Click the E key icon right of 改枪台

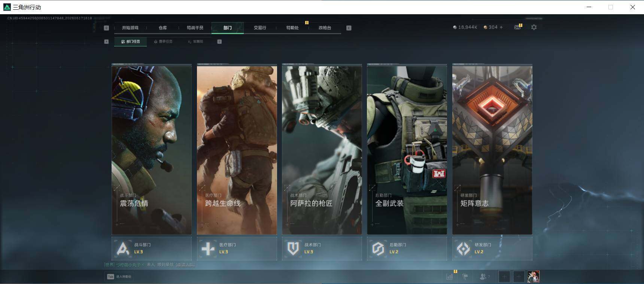(x=349, y=28)
